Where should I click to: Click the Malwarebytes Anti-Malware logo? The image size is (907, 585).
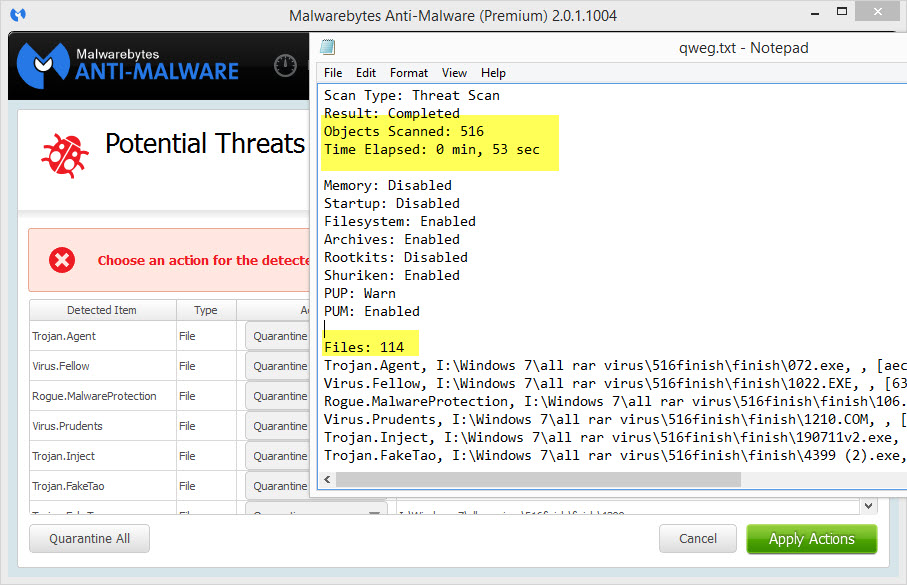tap(128, 65)
